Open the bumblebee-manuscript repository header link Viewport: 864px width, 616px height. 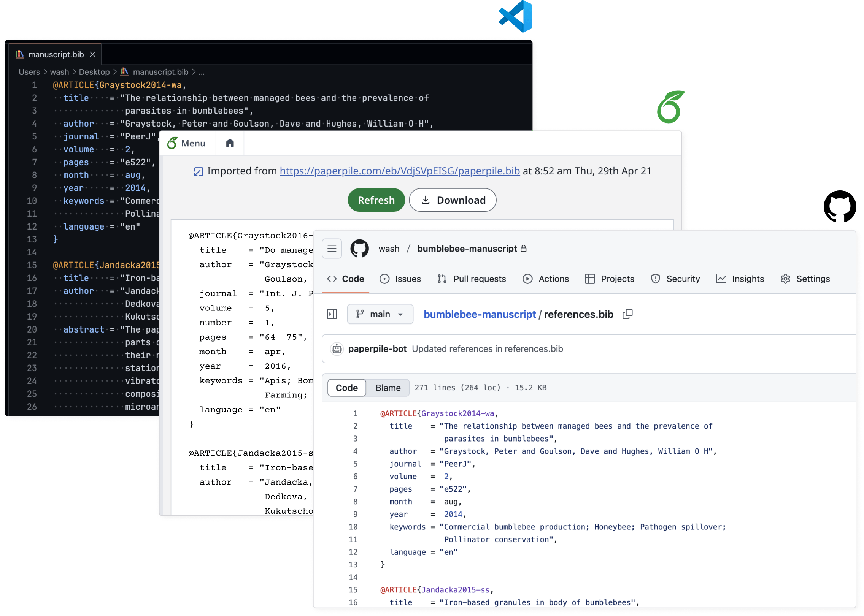click(467, 249)
